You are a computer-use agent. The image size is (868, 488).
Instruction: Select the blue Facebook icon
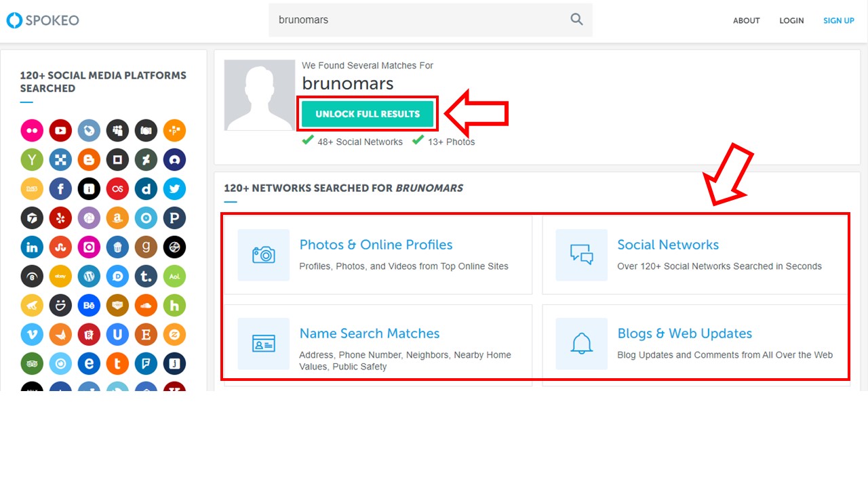[60, 189]
